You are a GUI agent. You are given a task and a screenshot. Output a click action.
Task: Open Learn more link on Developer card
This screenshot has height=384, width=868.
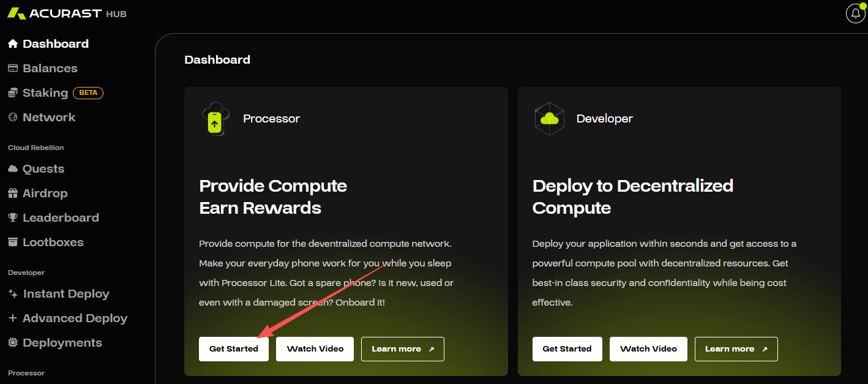pyautogui.click(x=736, y=349)
